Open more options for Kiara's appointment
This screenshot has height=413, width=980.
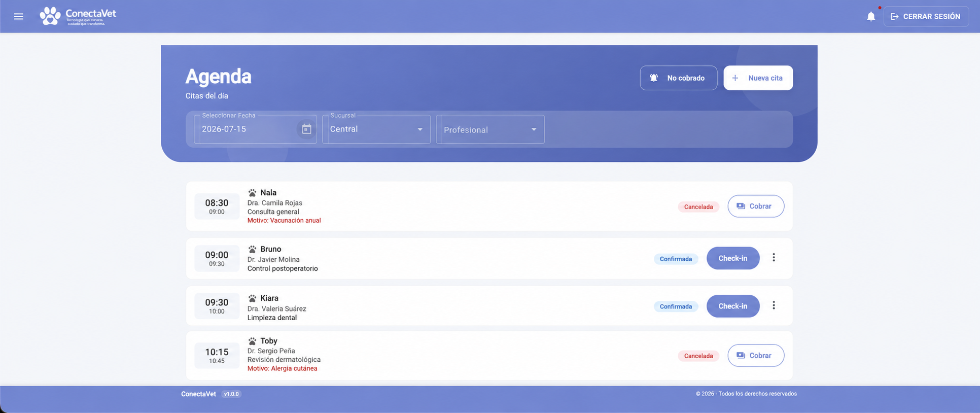[774, 305]
